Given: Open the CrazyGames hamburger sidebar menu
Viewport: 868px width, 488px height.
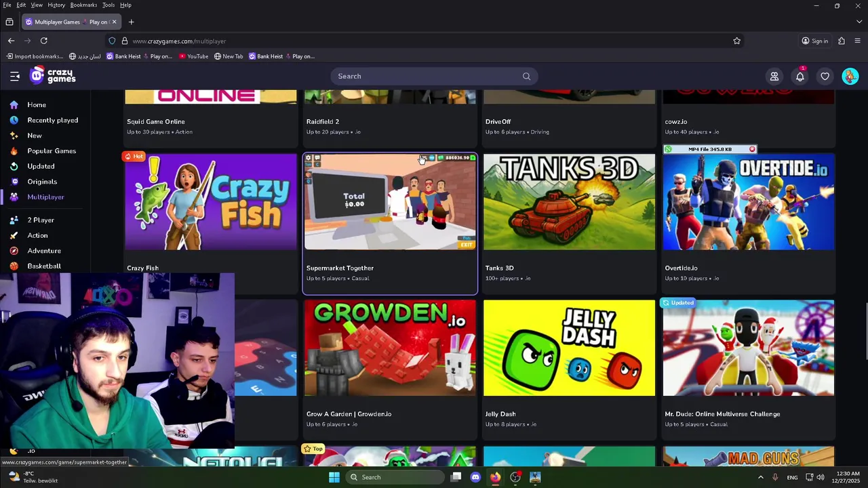Looking at the screenshot, I should click(x=14, y=77).
